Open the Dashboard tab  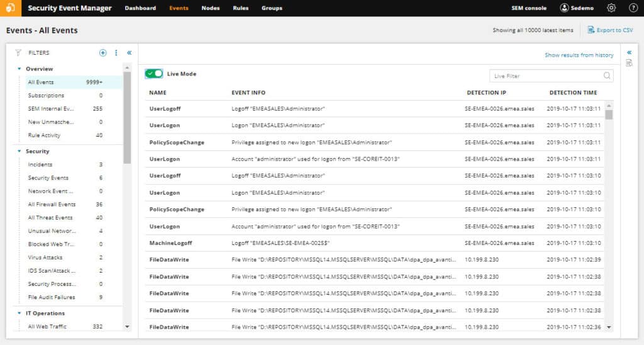pyautogui.click(x=140, y=8)
